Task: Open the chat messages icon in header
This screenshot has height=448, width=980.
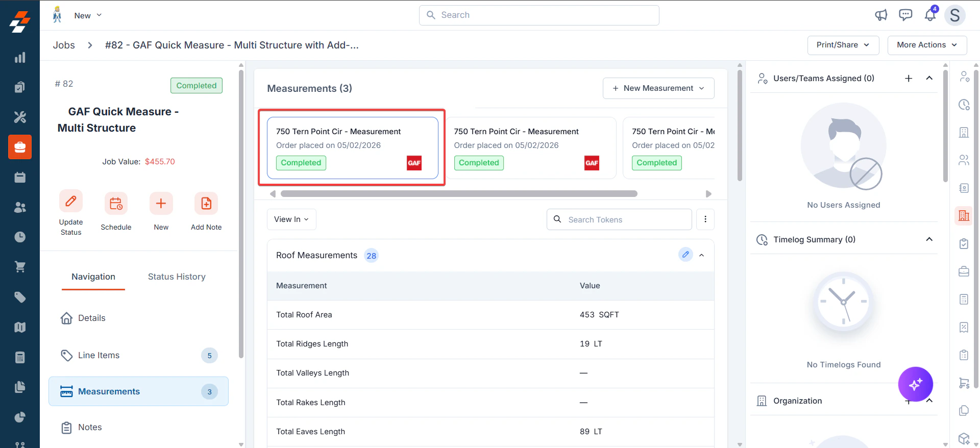Action: click(x=905, y=15)
